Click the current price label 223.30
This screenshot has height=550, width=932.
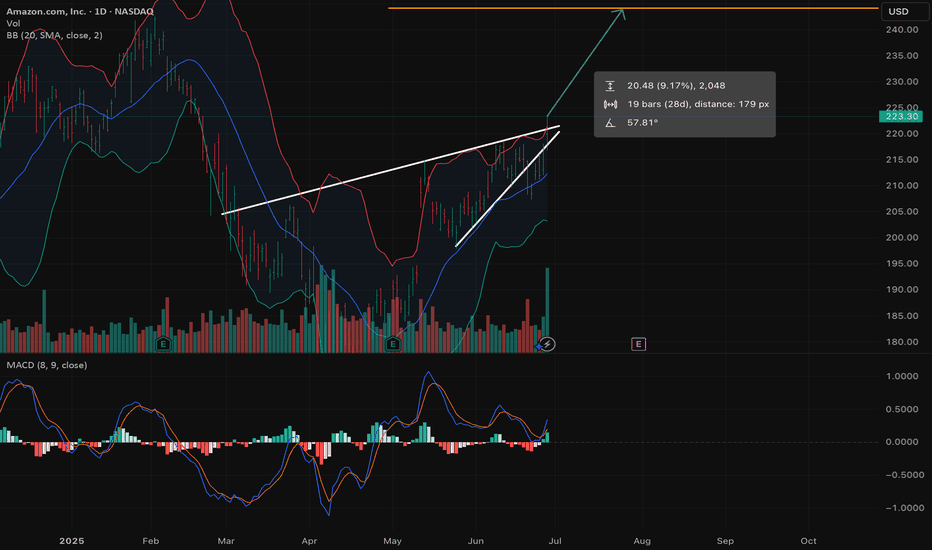[x=902, y=116]
